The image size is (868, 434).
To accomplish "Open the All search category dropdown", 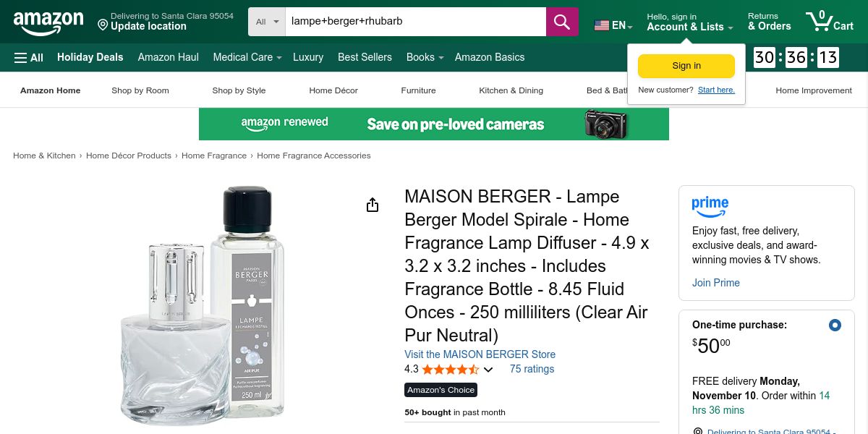I will 267,22.
